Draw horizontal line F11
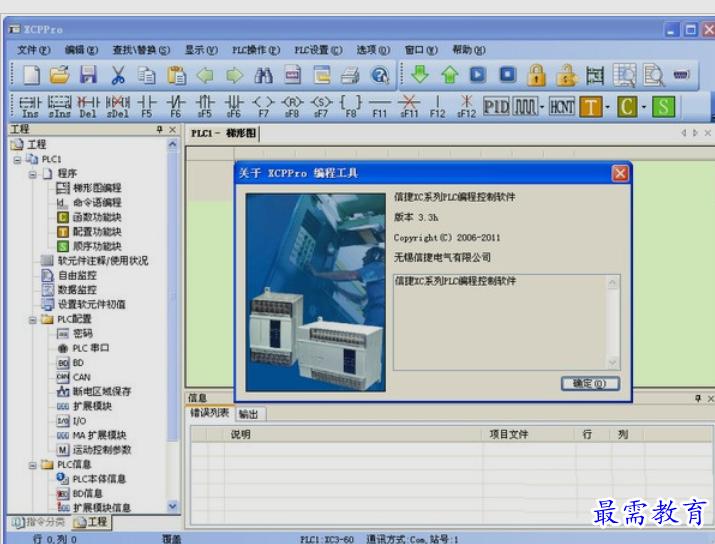Viewport: 715px width, 544px height. point(379,107)
